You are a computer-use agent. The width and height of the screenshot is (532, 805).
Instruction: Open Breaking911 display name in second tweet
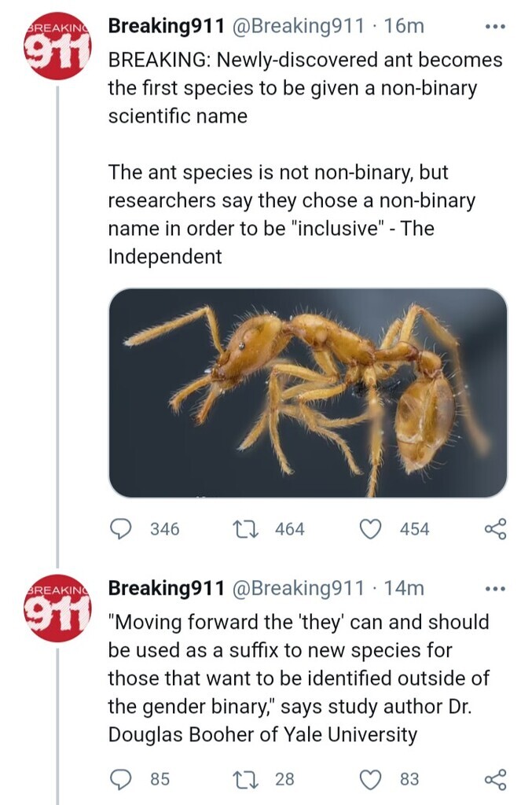point(165,588)
